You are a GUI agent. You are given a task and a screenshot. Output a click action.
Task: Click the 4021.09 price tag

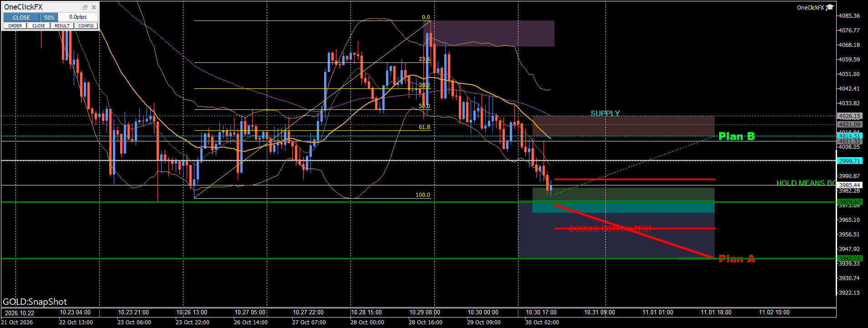click(x=849, y=124)
